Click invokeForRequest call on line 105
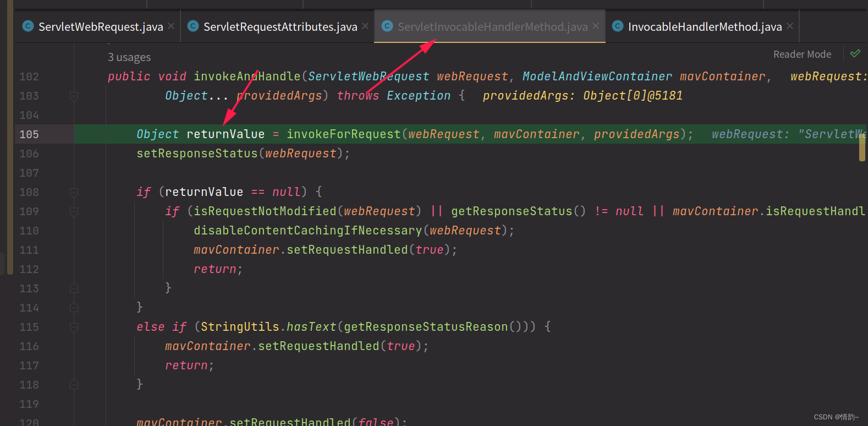868x426 pixels. tap(344, 134)
